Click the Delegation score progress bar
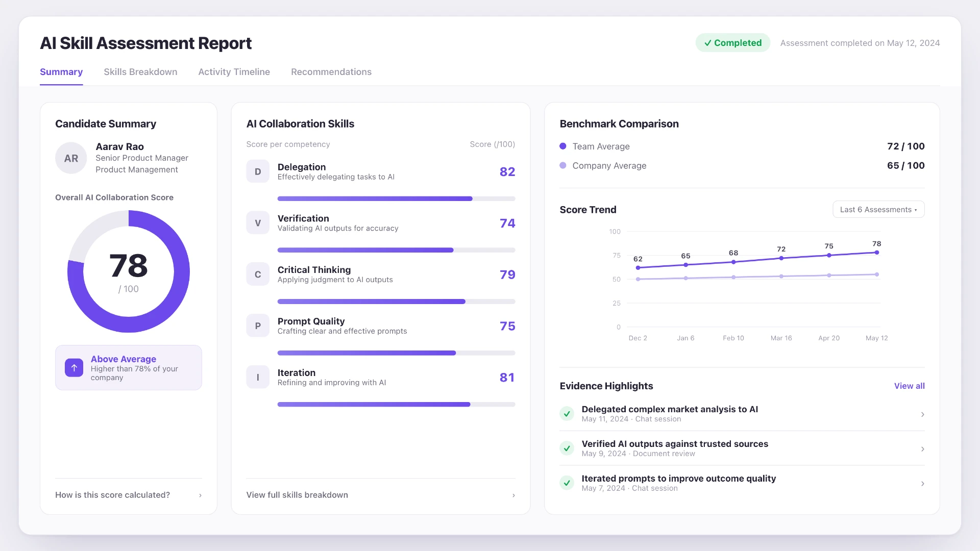Viewport: 980px width, 551px height. pos(396,199)
